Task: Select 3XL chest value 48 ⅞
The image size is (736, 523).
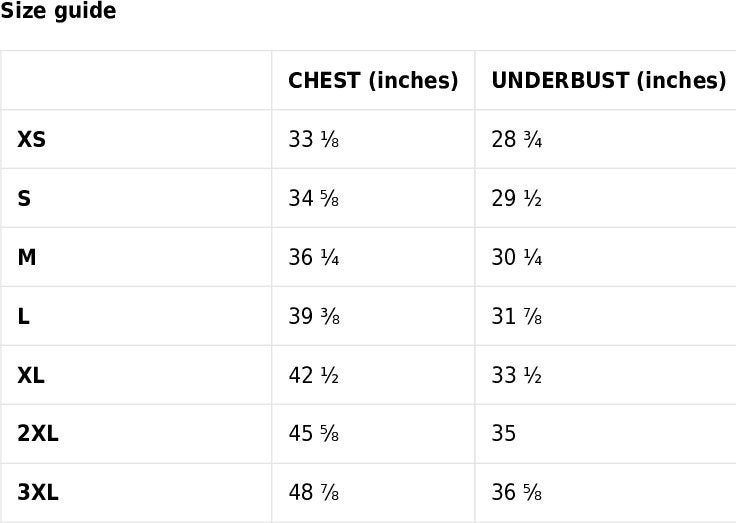Action: 314,492
